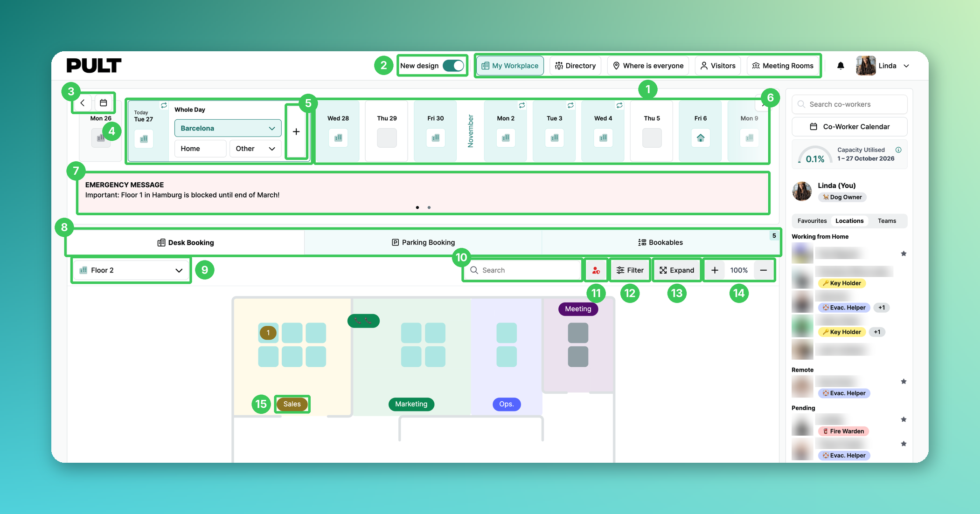Select Home as work location

pos(200,149)
